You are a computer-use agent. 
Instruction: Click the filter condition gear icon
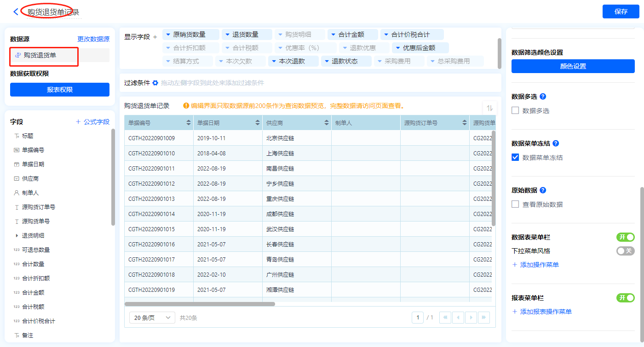(x=155, y=83)
